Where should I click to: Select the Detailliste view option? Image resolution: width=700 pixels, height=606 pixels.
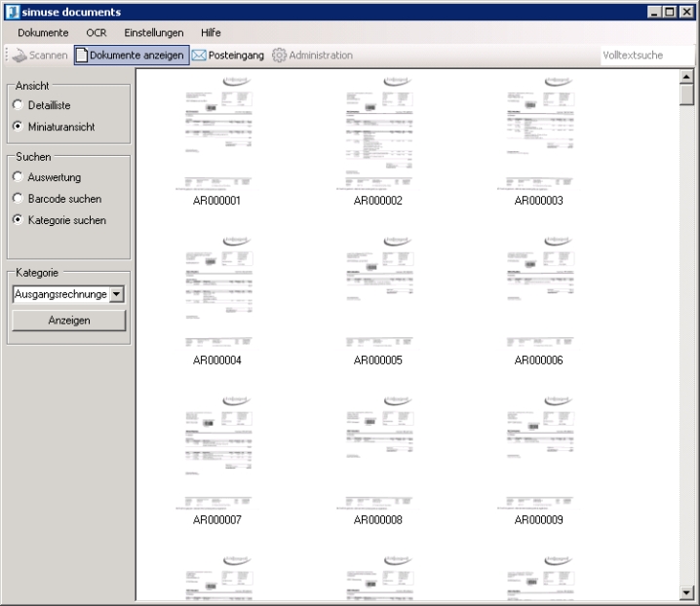pyautogui.click(x=18, y=105)
